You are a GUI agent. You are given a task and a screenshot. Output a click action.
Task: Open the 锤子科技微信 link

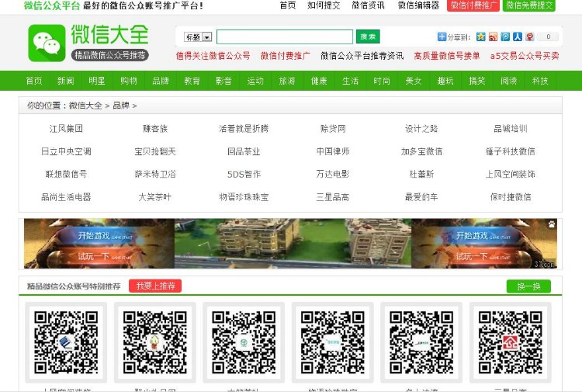pos(511,151)
